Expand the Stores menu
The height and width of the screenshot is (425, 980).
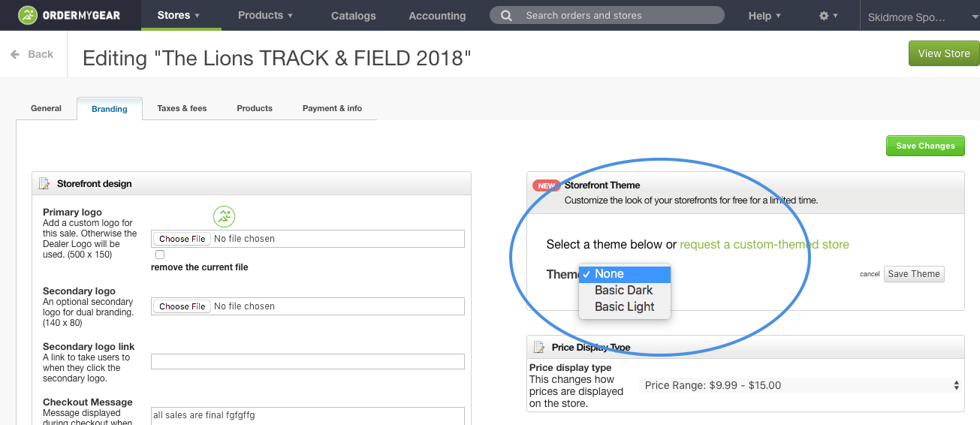point(179,15)
